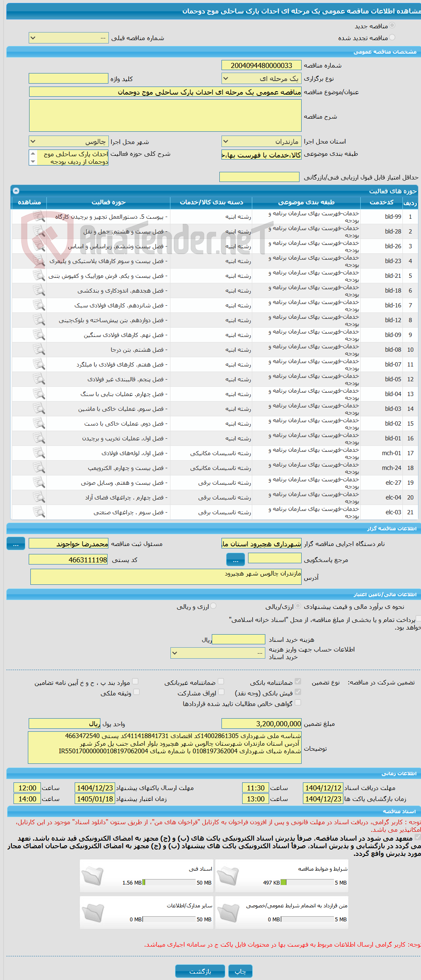The height and width of the screenshot is (980, 421).
Task: Sort by the کدحدکت column header
Action: click(x=381, y=202)
